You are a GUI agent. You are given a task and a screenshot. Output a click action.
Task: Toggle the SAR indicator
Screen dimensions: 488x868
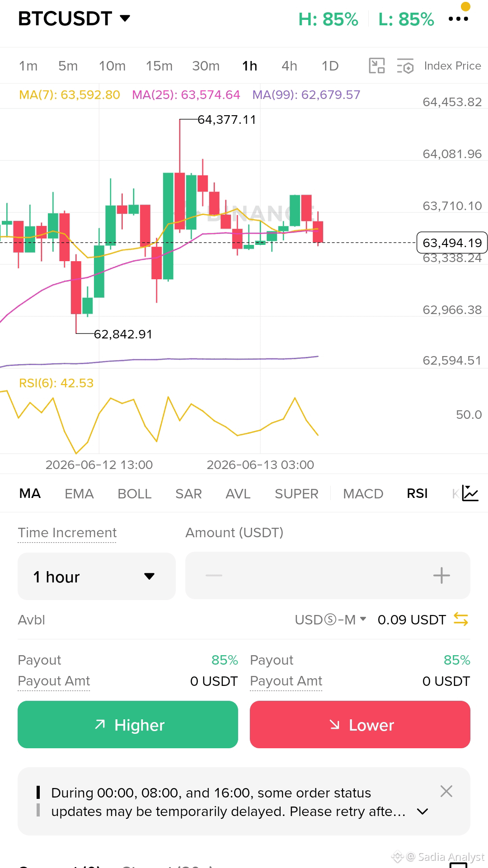click(188, 493)
